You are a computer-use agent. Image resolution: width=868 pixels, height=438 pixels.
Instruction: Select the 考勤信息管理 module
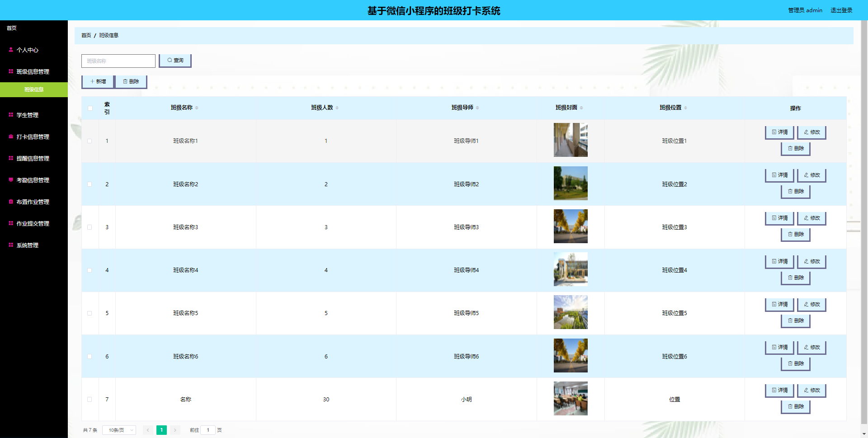[32, 180]
